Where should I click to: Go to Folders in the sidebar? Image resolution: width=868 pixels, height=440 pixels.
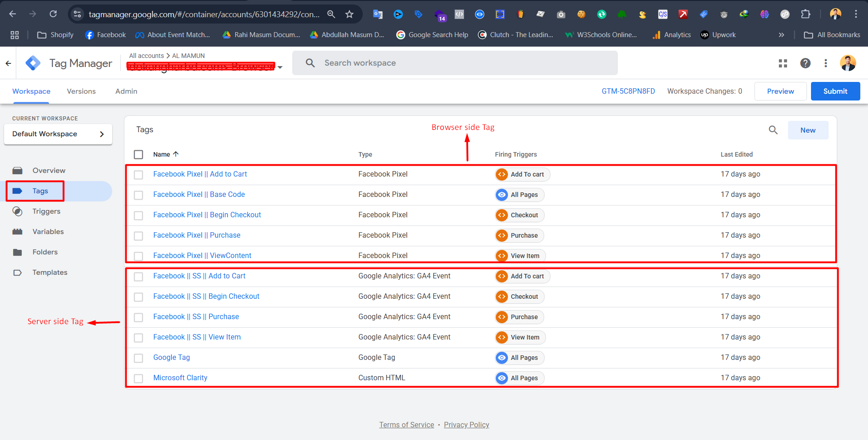[x=45, y=252]
